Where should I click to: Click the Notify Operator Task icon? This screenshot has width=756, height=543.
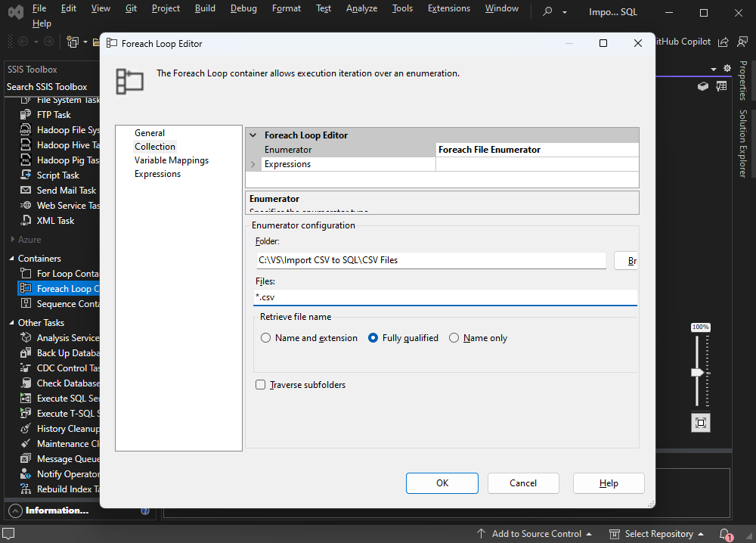[x=26, y=474]
